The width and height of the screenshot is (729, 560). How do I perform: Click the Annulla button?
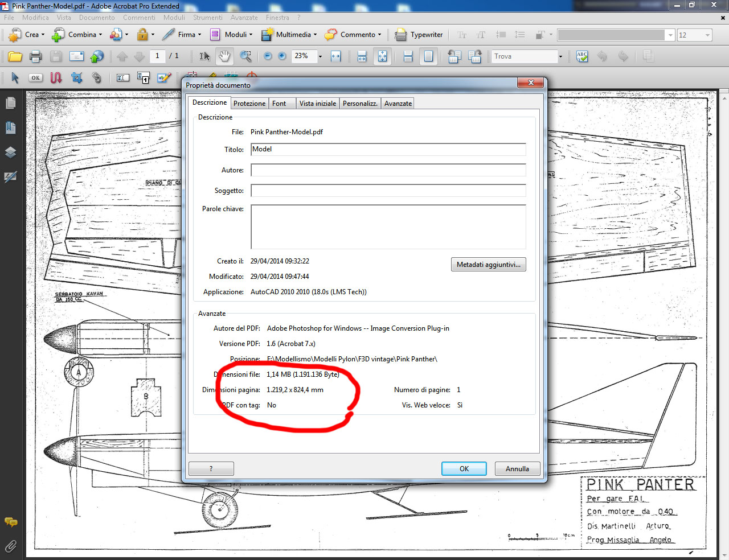click(517, 468)
